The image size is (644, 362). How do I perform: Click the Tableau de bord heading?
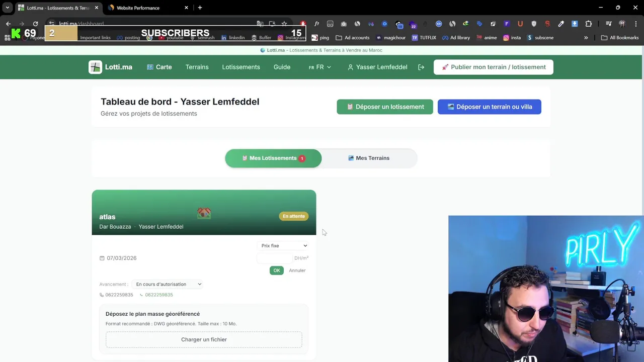pos(180,102)
